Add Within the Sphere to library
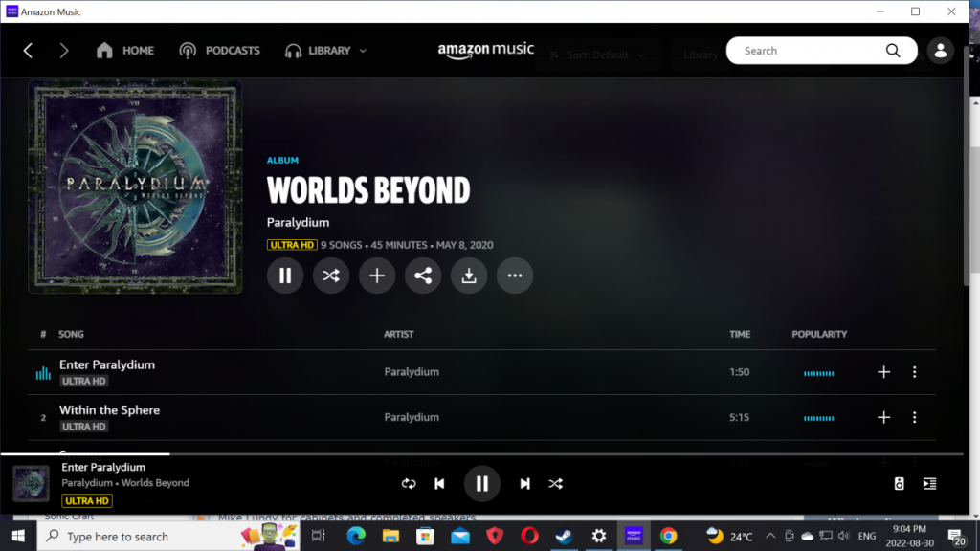The height and width of the screenshot is (551, 980). point(883,417)
